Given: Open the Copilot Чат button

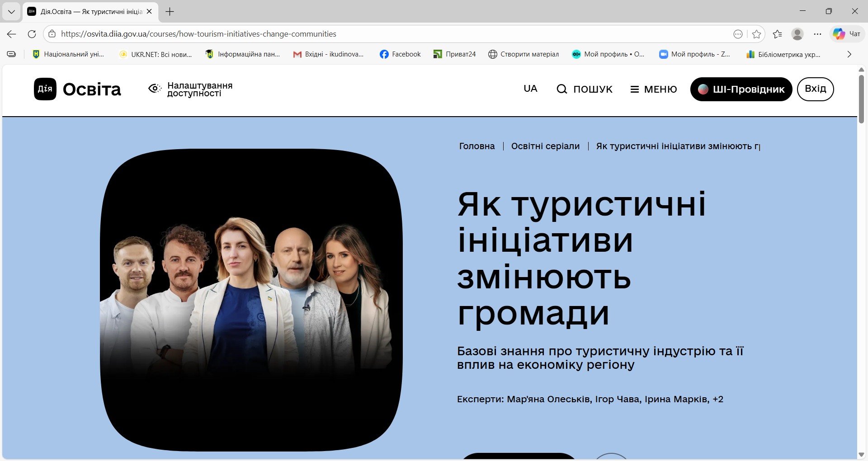Looking at the screenshot, I should pos(847,34).
